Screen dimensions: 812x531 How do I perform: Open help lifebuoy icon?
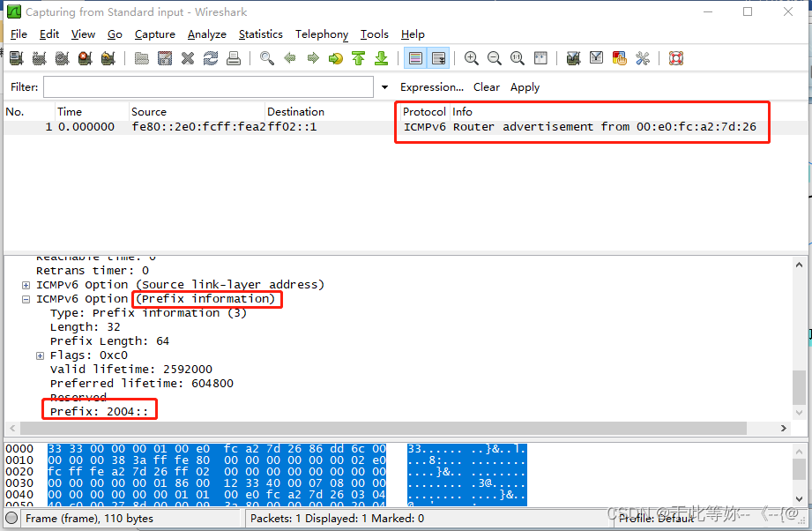click(676, 58)
